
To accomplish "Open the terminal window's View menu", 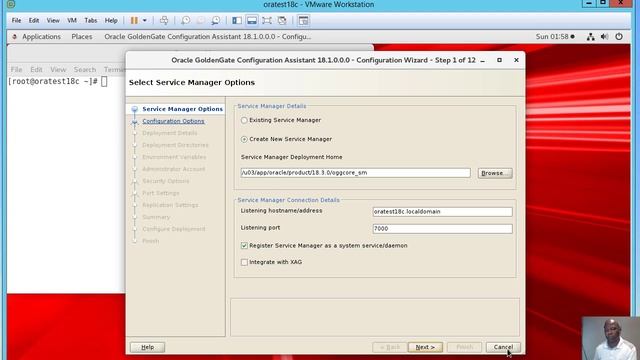I will pos(58,70).
